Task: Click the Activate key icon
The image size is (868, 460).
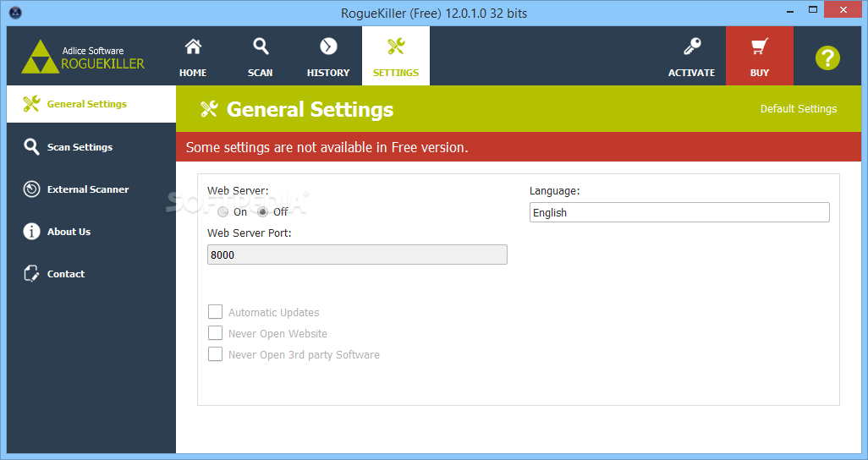Action: pyautogui.click(x=692, y=47)
